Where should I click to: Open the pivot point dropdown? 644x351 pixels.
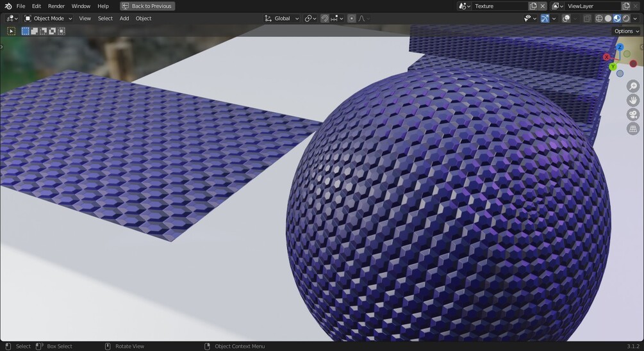tap(310, 19)
